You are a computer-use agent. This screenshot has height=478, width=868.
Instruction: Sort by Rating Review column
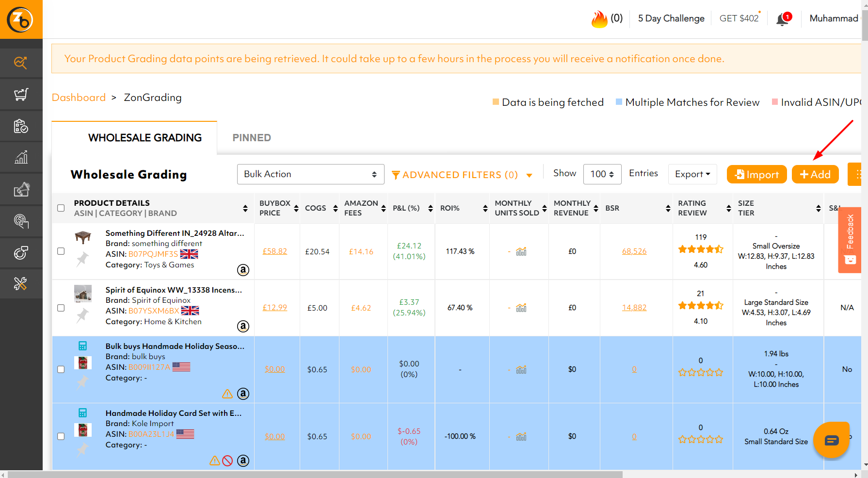pos(728,208)
